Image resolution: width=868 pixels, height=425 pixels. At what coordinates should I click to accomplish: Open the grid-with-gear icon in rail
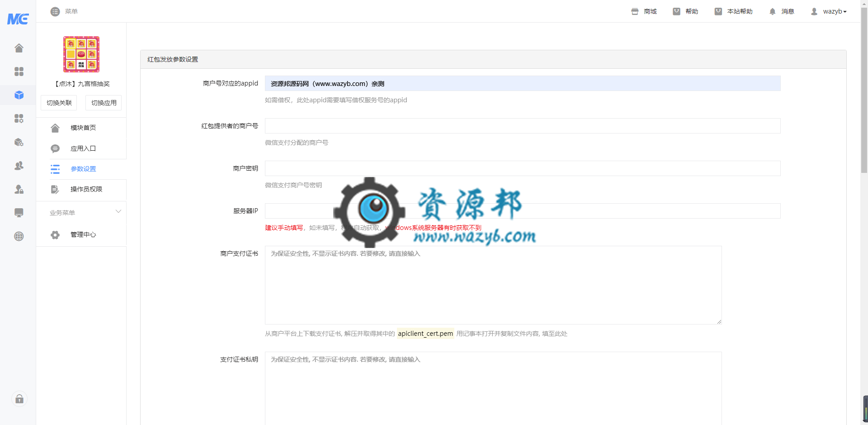pyautogui.click(x=19, y=119)
